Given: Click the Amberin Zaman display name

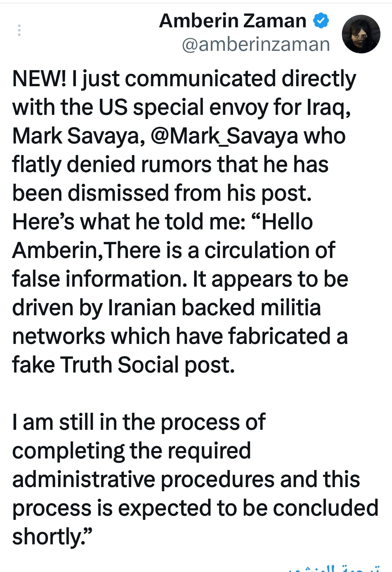Looking at the screenshot, I should (233, 21).
